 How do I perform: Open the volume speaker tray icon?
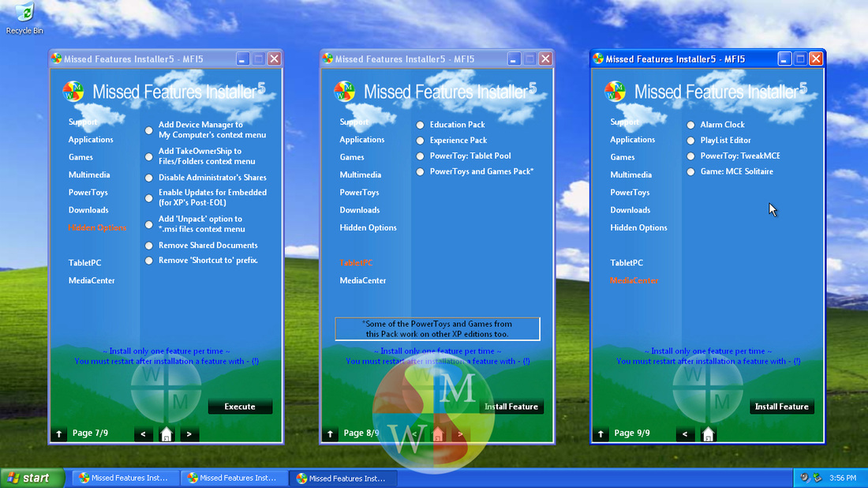coord(805,478)
